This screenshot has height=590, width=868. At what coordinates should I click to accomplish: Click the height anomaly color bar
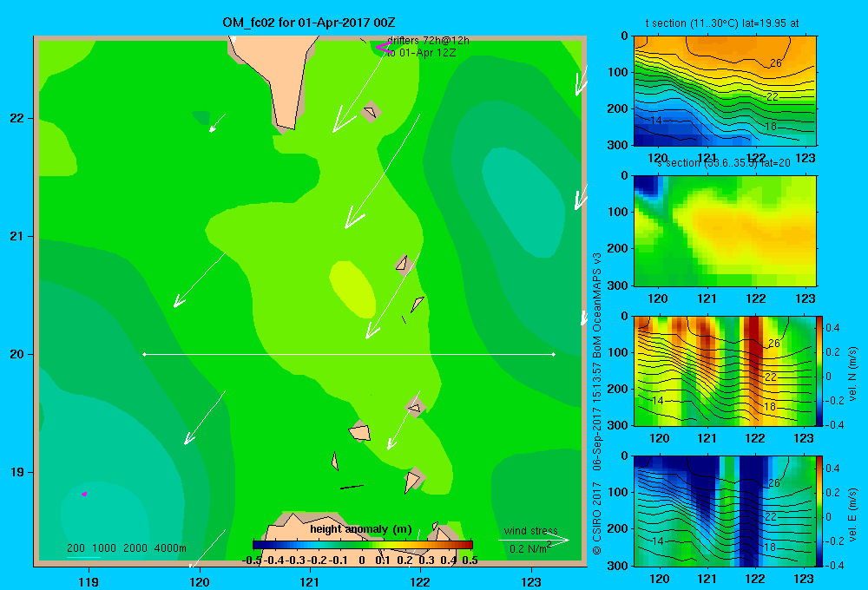click(363, 544)
